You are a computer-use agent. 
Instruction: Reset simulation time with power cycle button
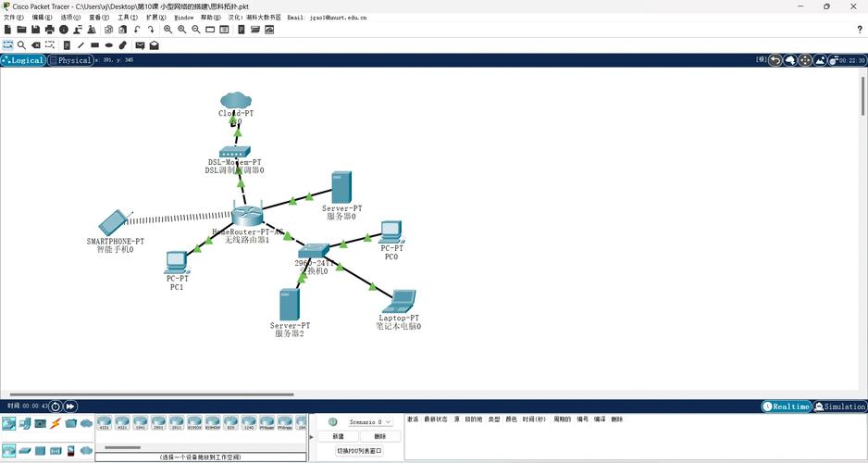pyautogui.click(x=56, y=407)
